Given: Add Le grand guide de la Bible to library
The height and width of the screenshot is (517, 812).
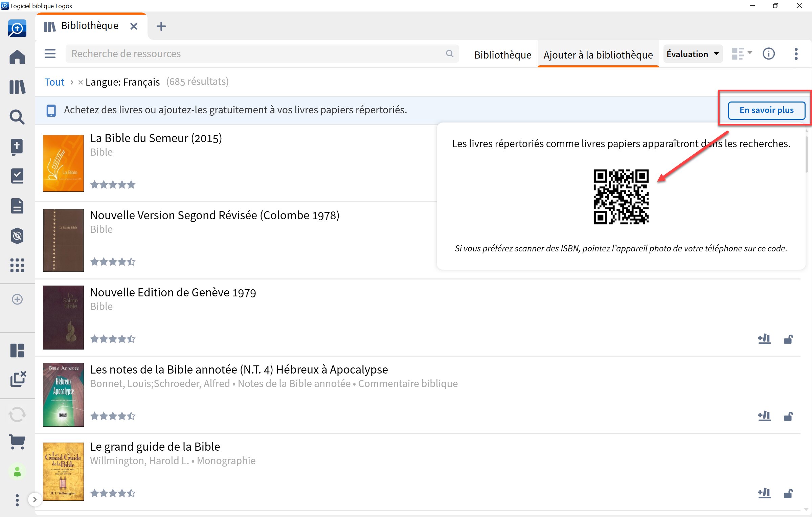Looking at the screenshot, I should (x=764, y=493).
